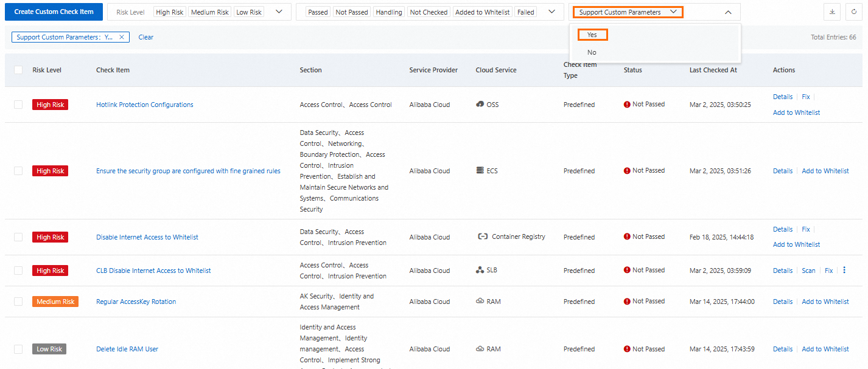The image size is (868, 369).
Task: Click Create Custom Check Item button
Action: 54,12
